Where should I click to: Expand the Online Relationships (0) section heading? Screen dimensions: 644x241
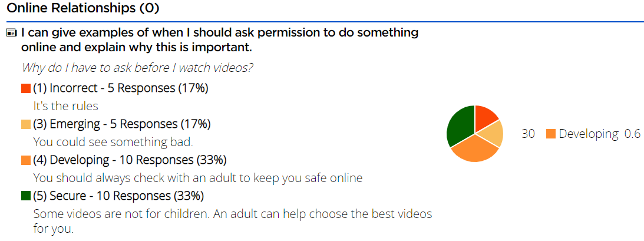[83, 9]
